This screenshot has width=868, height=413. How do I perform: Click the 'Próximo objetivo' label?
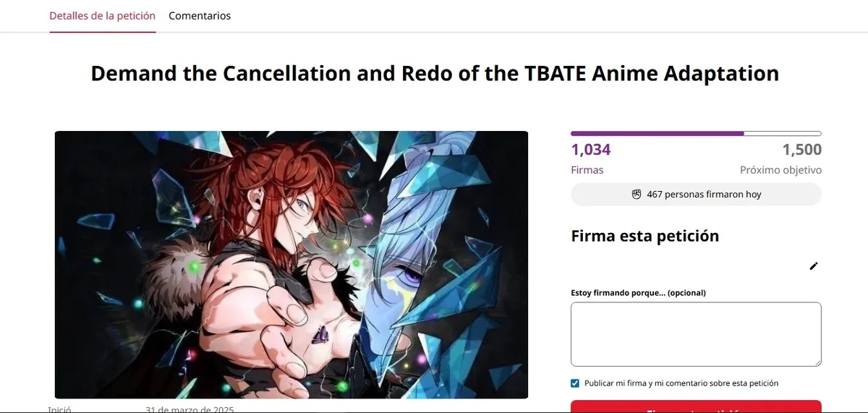[x=780, y=170]
